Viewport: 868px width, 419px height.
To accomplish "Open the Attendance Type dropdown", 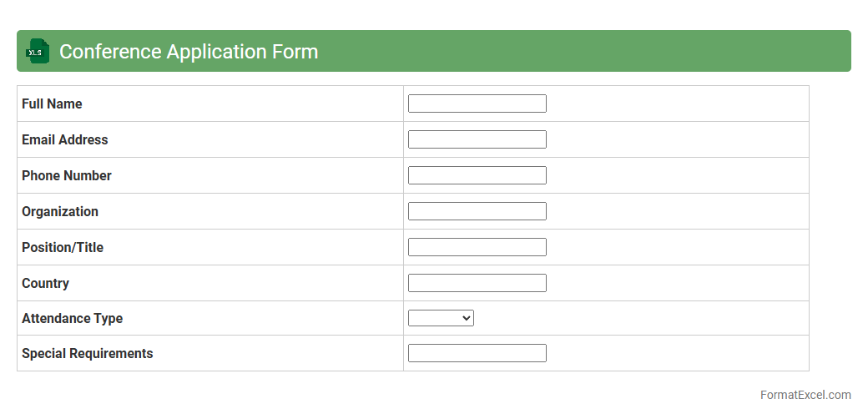I will (441, 318).
